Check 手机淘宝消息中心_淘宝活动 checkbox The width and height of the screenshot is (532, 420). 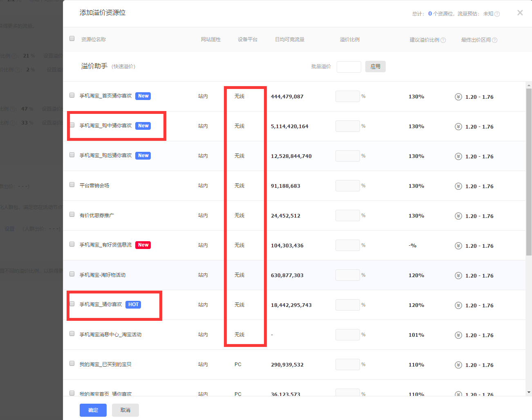(x=72, y=333)
